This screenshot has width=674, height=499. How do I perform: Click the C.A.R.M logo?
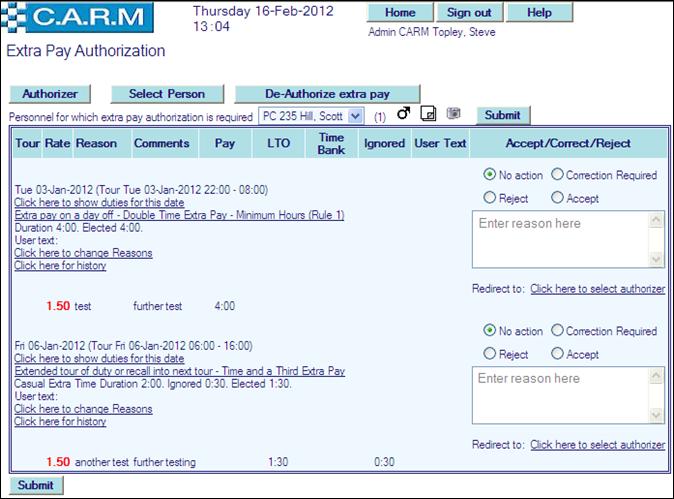(x=80, y=17)
